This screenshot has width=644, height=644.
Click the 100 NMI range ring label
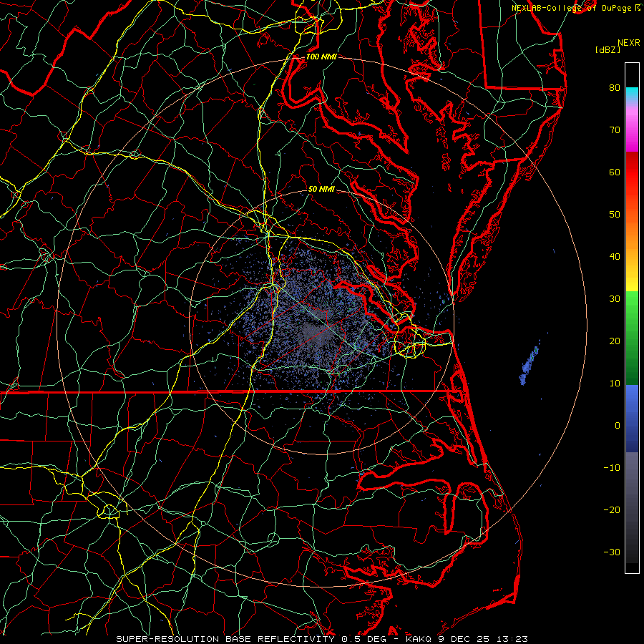321,57
